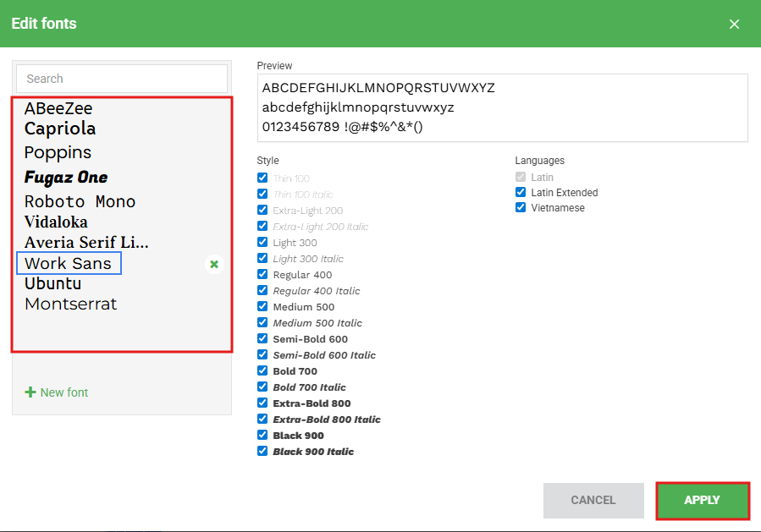Toggle the Bold 700 style checkbox
The image size is (761, 532).
click(262, 371)
